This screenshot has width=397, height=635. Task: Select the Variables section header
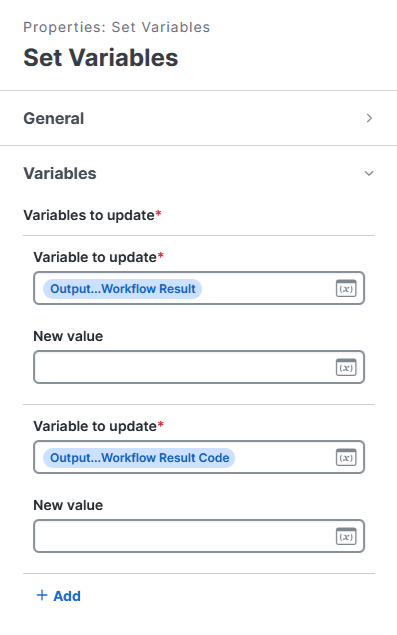coord(198,173)
